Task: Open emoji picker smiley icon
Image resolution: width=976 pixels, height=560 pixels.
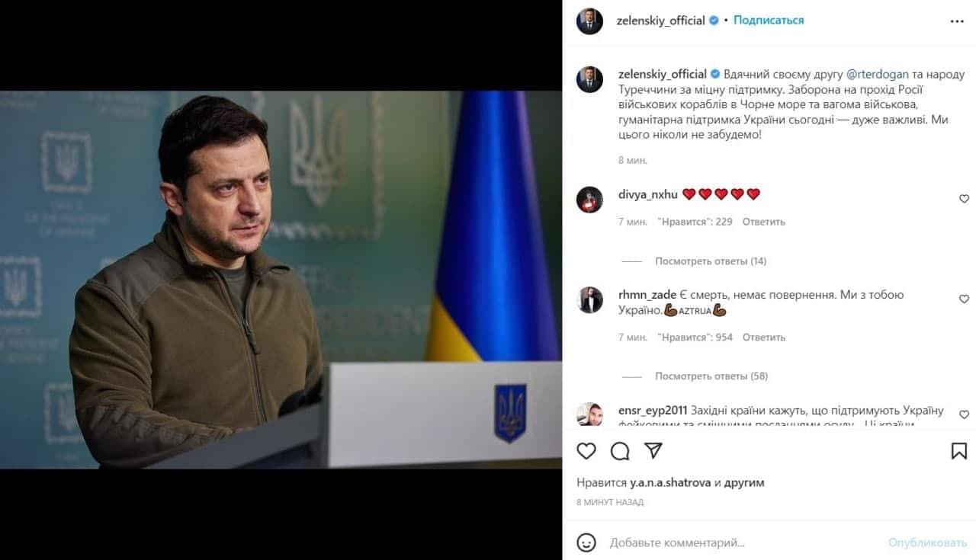Action: click(586, 542)
